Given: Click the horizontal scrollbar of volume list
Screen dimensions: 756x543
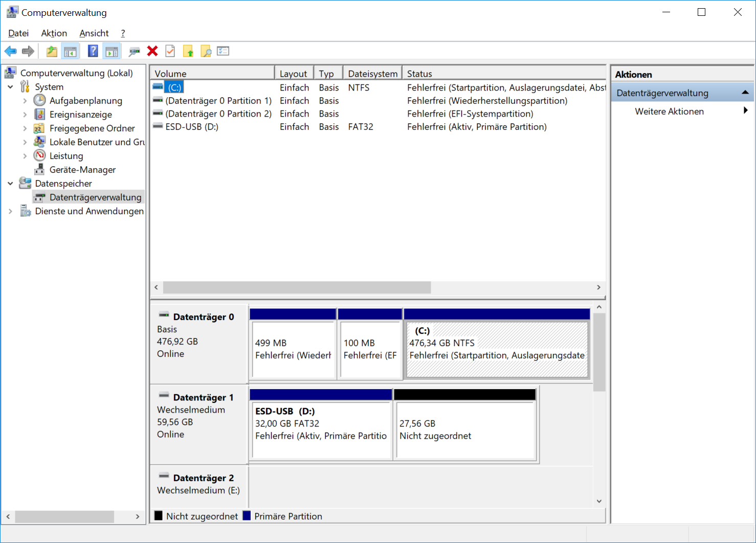Looking at the screenshot, I should point(297,287).
